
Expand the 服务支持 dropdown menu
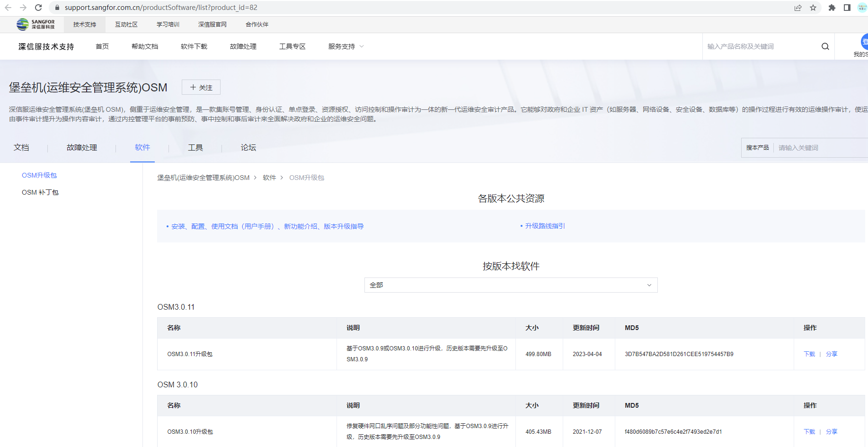(x=346, y=46)
